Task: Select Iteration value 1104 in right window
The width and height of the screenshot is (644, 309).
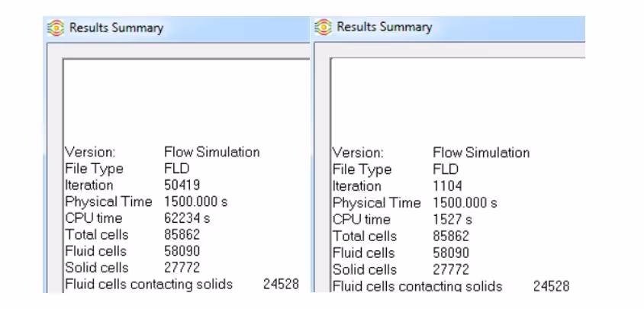Action: pyautogui.click(x=447, y=186)
